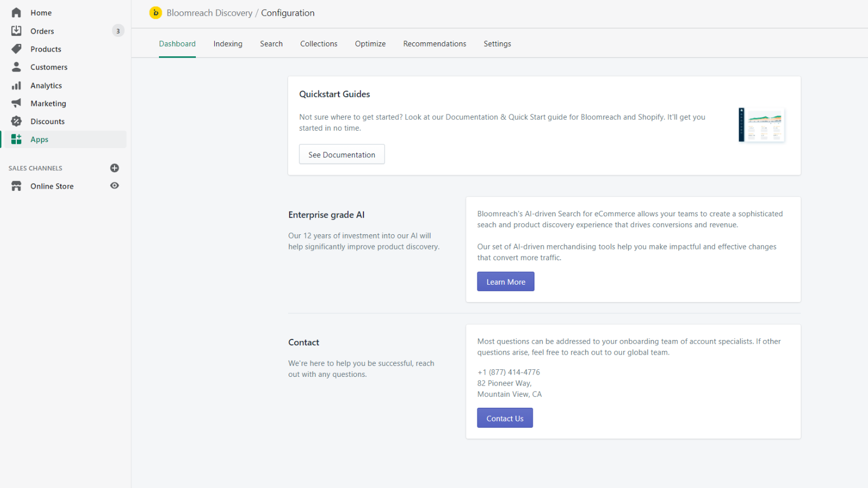Open Marketing in the sidebar
This screenshot has width=868, height=488.
[x=48, y=103]
